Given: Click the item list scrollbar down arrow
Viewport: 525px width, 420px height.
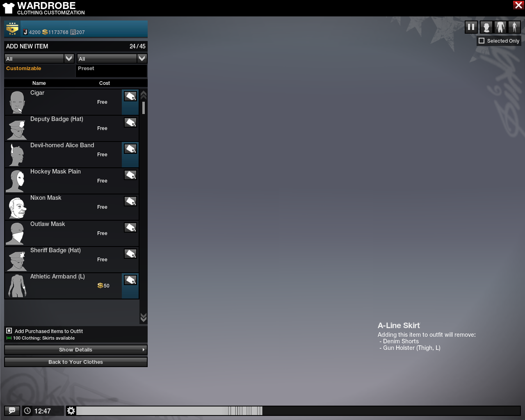Looking at the screenshot, I should (143, 317).
